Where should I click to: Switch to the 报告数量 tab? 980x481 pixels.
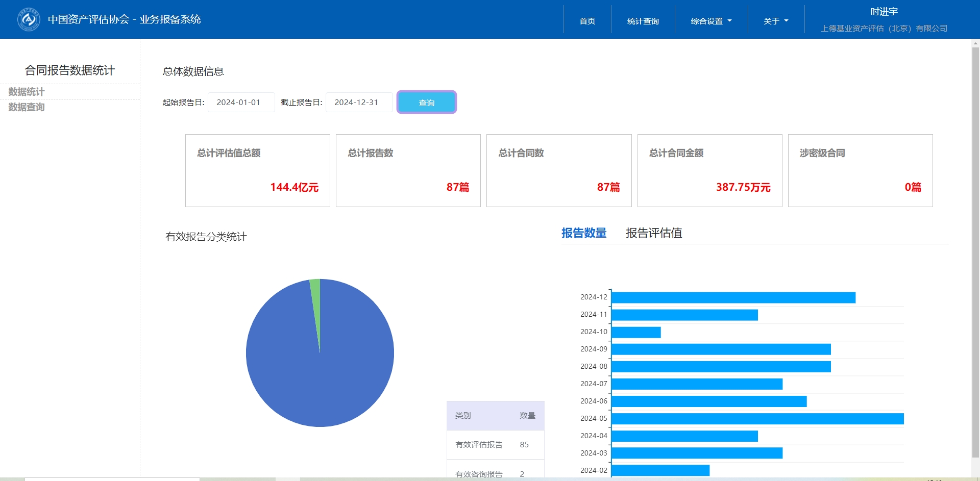click(583, 233)
